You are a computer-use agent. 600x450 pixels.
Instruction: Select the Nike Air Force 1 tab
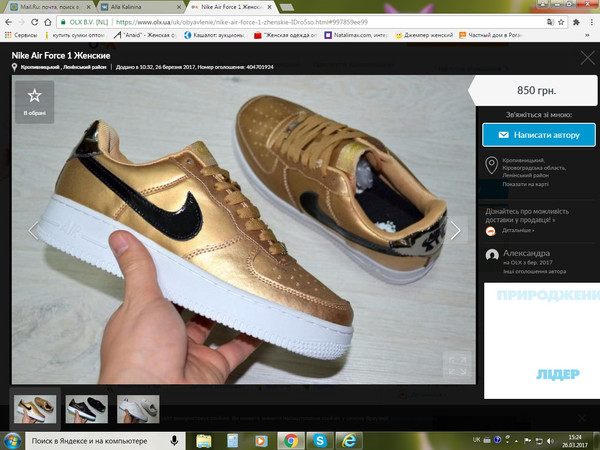230,7
